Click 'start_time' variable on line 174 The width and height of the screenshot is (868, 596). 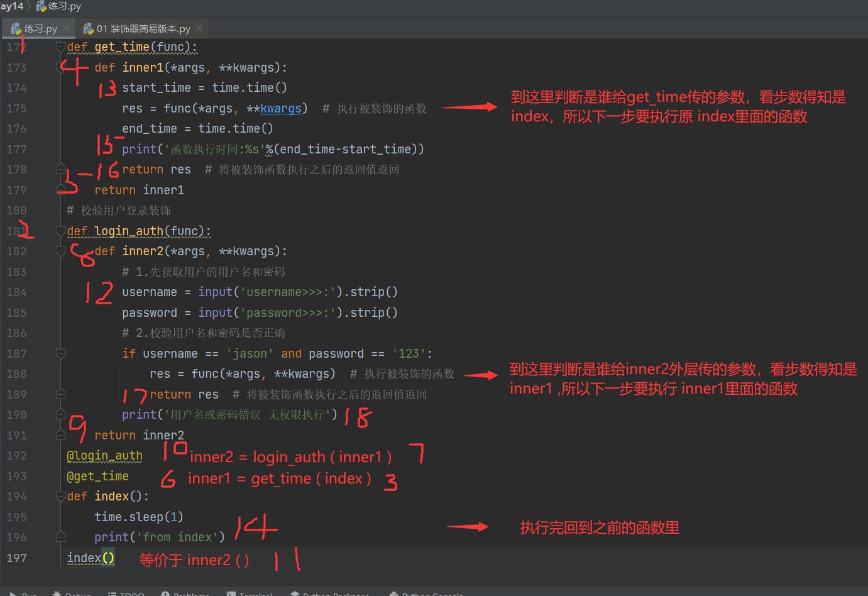(x=157, y=88)
